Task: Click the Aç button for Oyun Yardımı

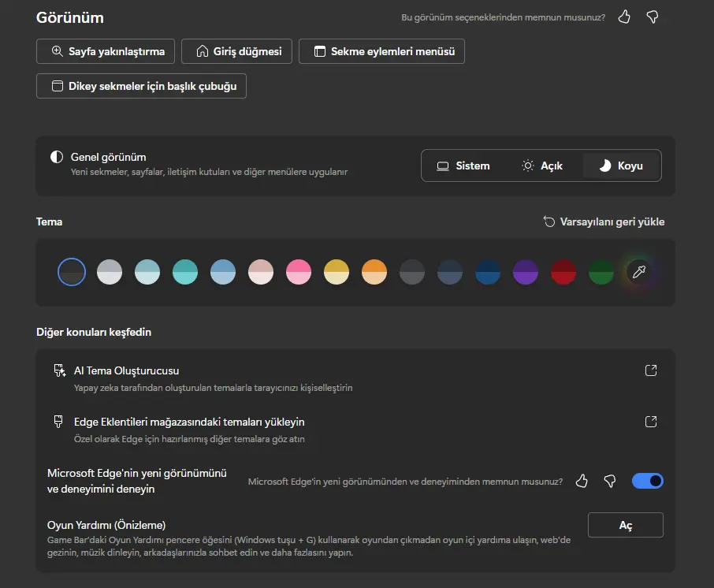Action: tap(626, 525)
